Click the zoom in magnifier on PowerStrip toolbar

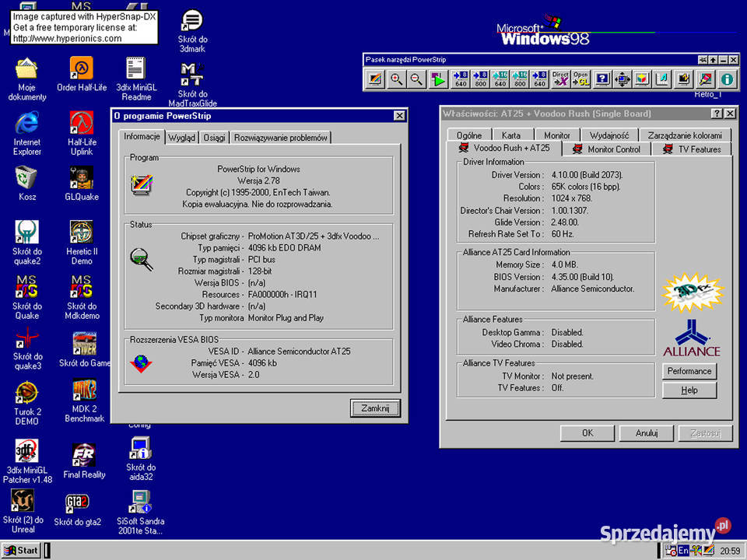[396, 79]
